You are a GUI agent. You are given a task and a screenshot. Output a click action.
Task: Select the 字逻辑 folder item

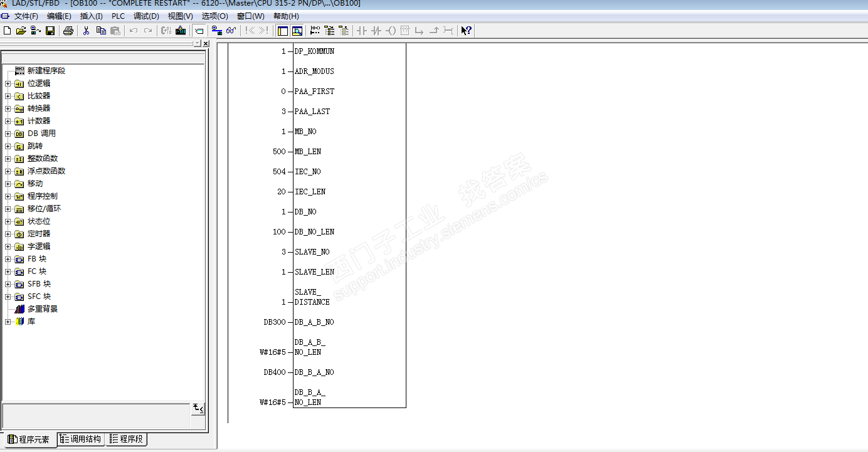pyautogui.click(x=39, y=246)
